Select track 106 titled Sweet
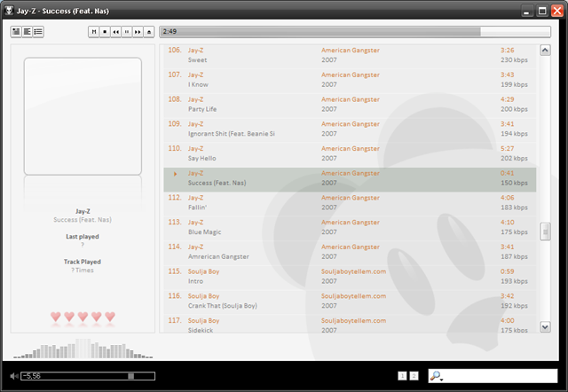The image size is (568, 392). click(x=350, y=57)
